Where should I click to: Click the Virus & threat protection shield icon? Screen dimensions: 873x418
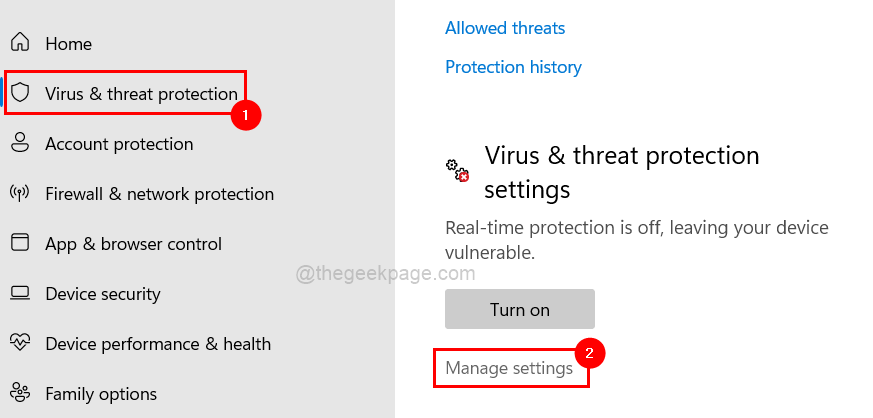pos(20,94)
